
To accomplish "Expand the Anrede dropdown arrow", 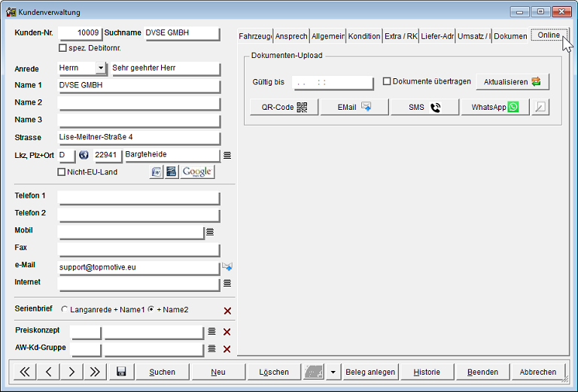I will point(101,68).
